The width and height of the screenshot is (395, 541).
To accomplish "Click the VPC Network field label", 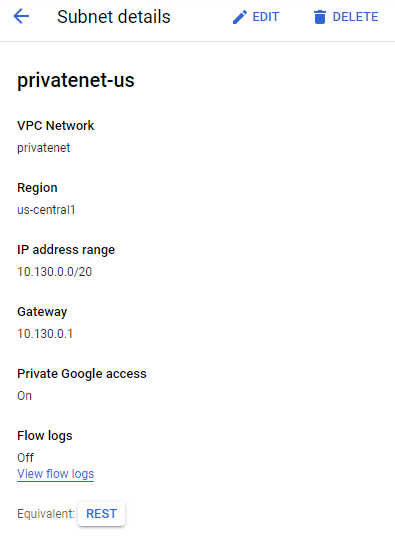I will coord(56,126).
